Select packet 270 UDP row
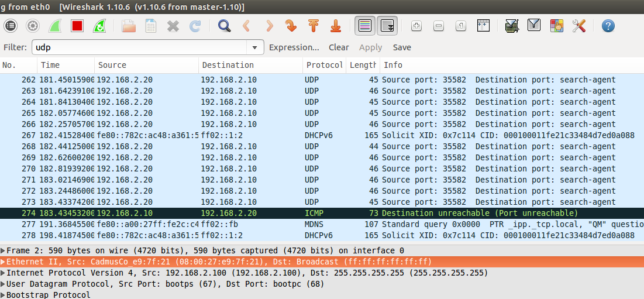The height and width of the screenshot is (299, 644). (x=322, y=169)
